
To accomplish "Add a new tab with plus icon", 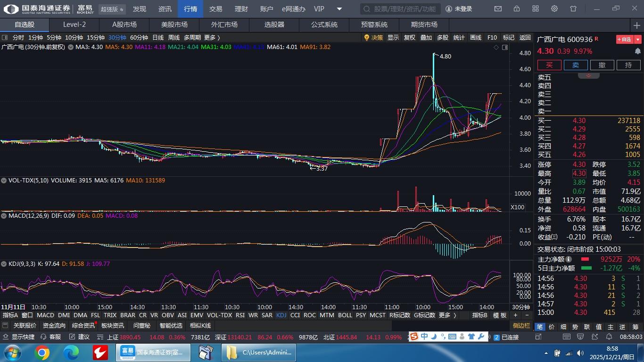I will [637, 25].
